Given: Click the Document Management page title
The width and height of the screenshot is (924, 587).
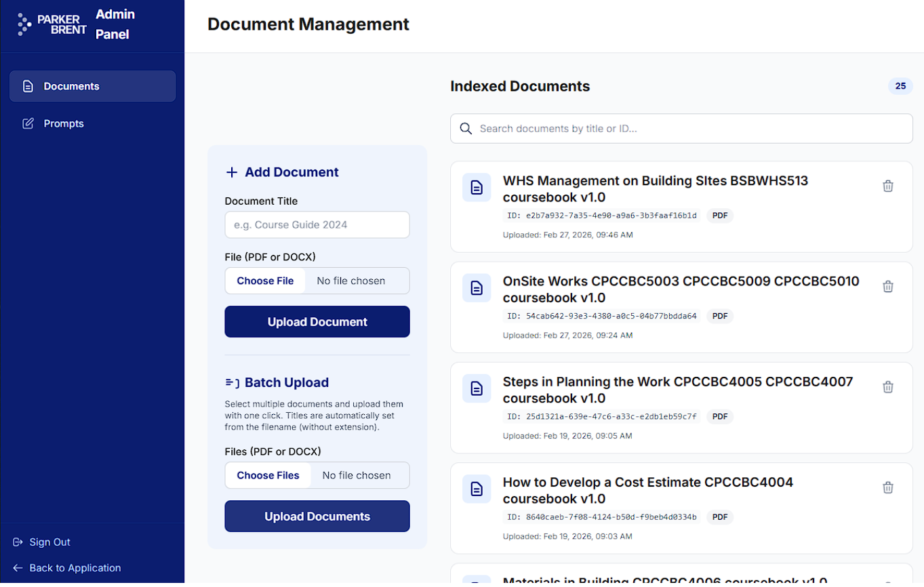Looking at the screenshot, I should (x=308, y=24).
